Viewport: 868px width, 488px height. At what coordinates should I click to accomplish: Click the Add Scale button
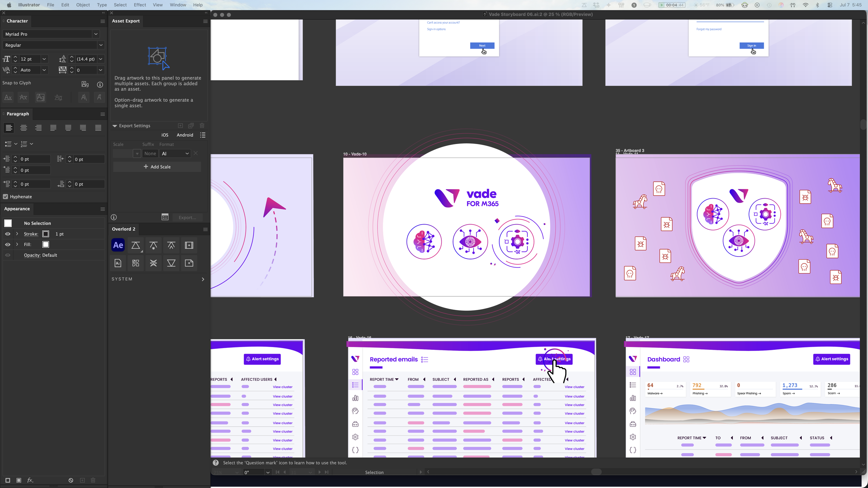tap(157, 167)
